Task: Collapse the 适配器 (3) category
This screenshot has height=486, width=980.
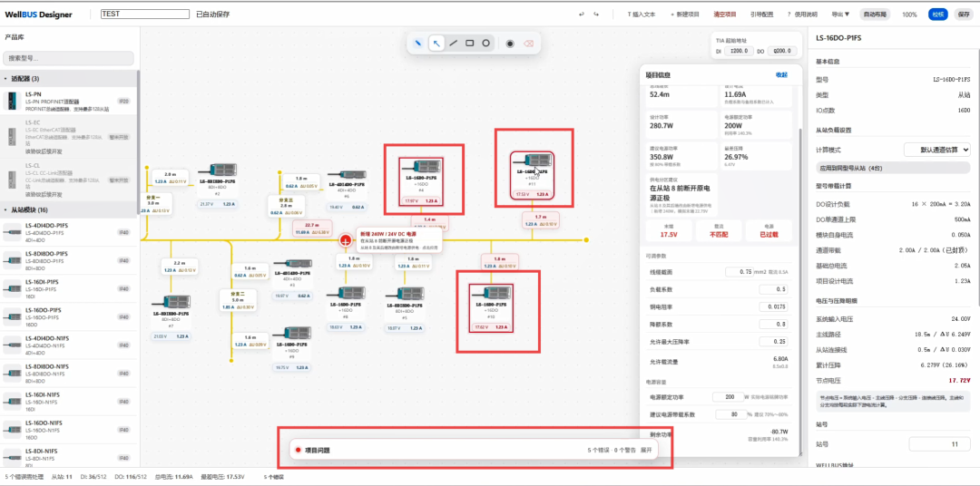Action: (69, 79)
